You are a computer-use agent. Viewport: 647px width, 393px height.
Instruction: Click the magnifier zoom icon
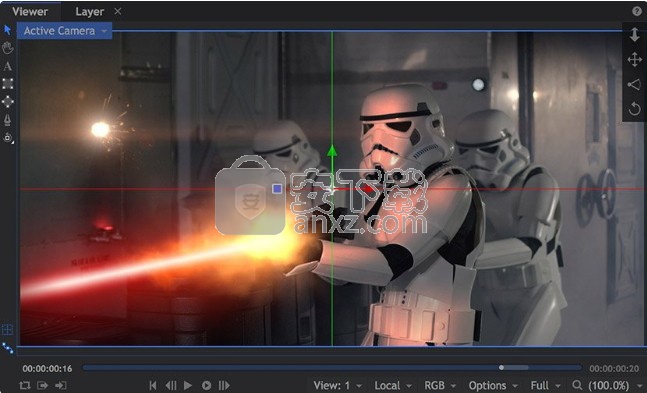click(x=577, y=385)
